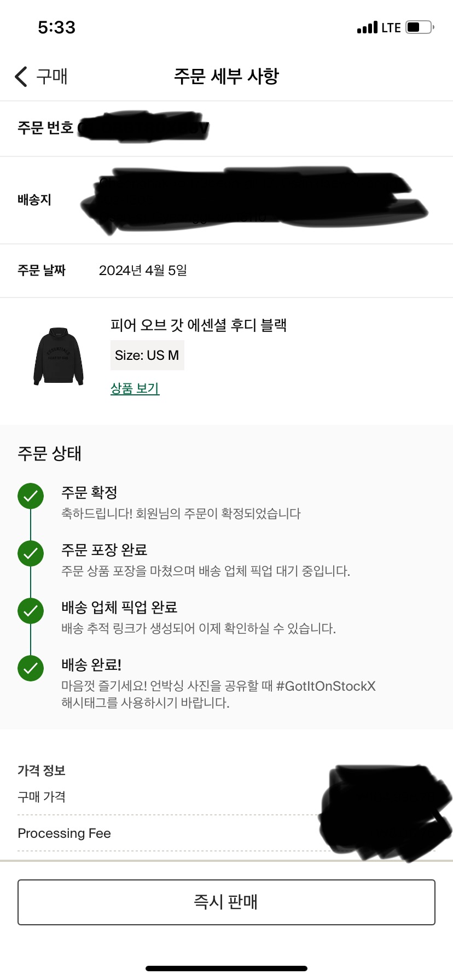Select the 주문 포장 완료 checkmark icon

31,553
